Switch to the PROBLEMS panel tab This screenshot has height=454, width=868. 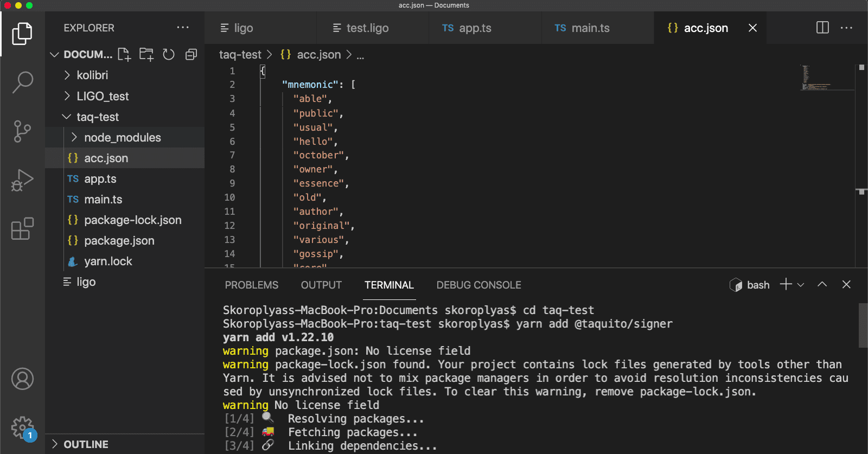pos(251,285)
